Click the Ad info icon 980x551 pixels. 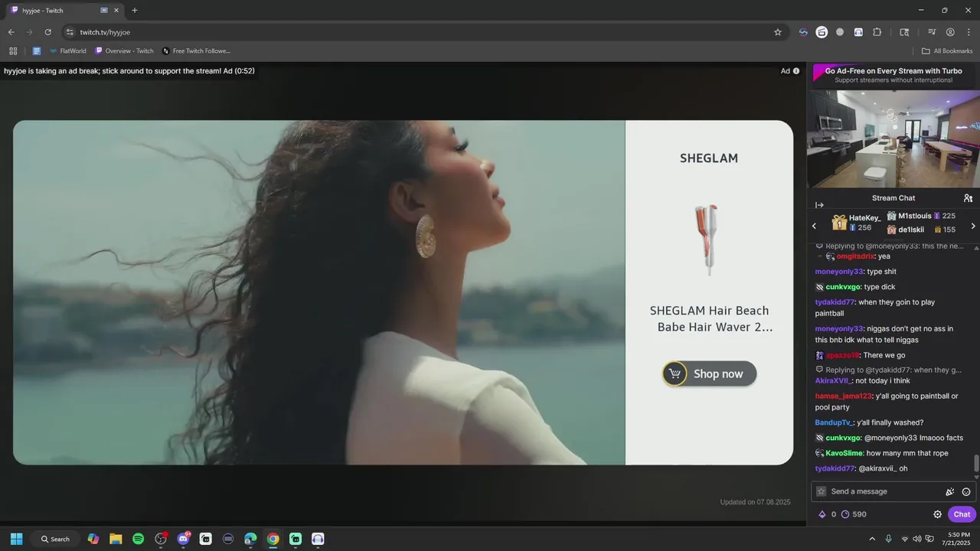coord(796,71)
